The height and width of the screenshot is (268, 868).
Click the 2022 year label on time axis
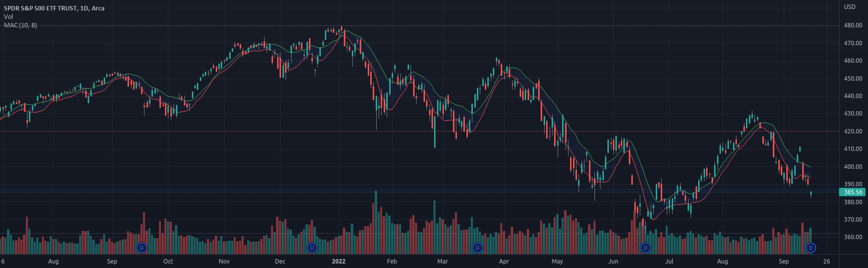[x=339, y=262]
